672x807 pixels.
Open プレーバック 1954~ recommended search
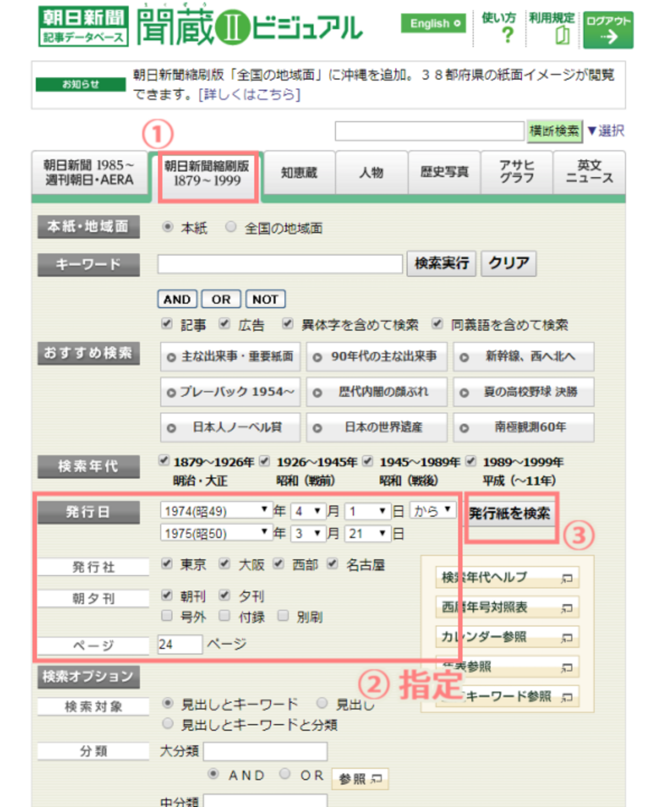point(230,392)
